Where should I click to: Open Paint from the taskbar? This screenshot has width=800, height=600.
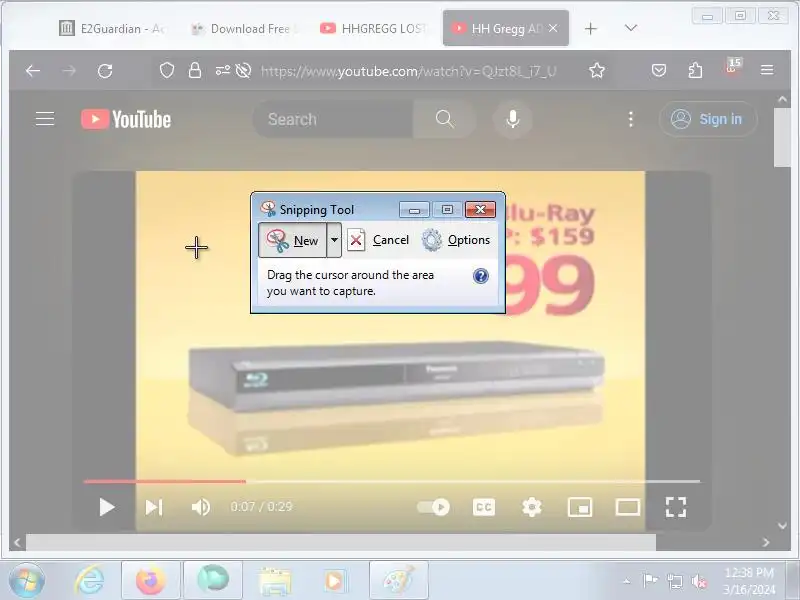[x=398, y=581]
